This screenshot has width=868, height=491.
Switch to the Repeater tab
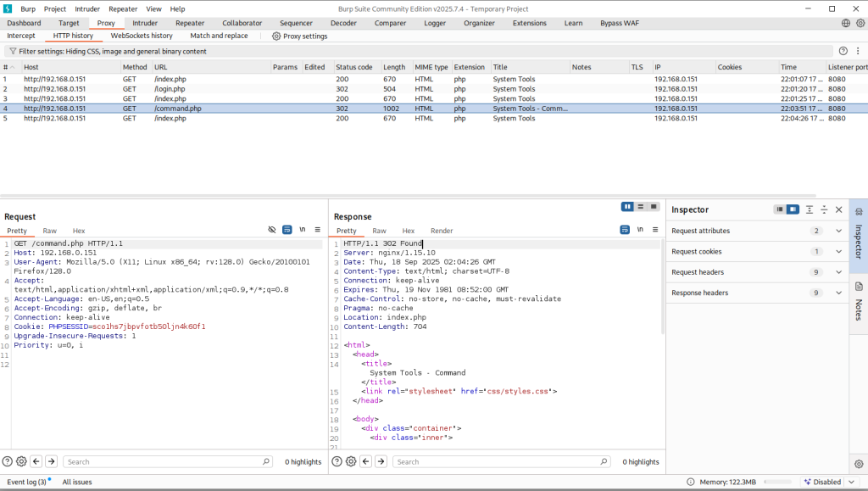click(190, 23)
